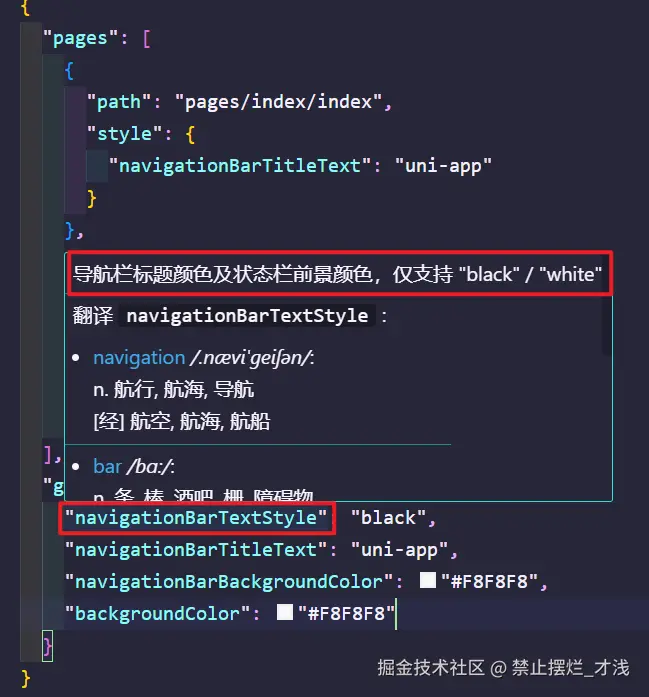Screen dimensions: 649x697
Task: Click the "navigationBarTitleText" key in globalStyle section
Action: click(x=196, y=550)
